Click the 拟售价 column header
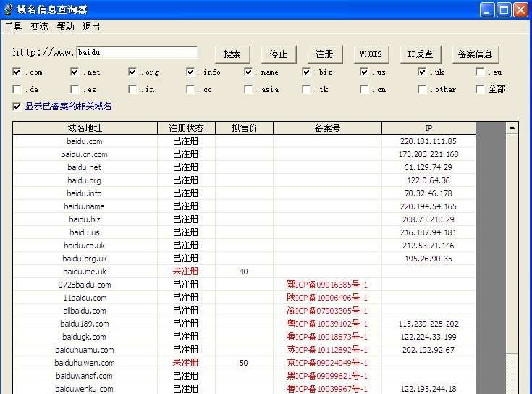 pos(244,128)
